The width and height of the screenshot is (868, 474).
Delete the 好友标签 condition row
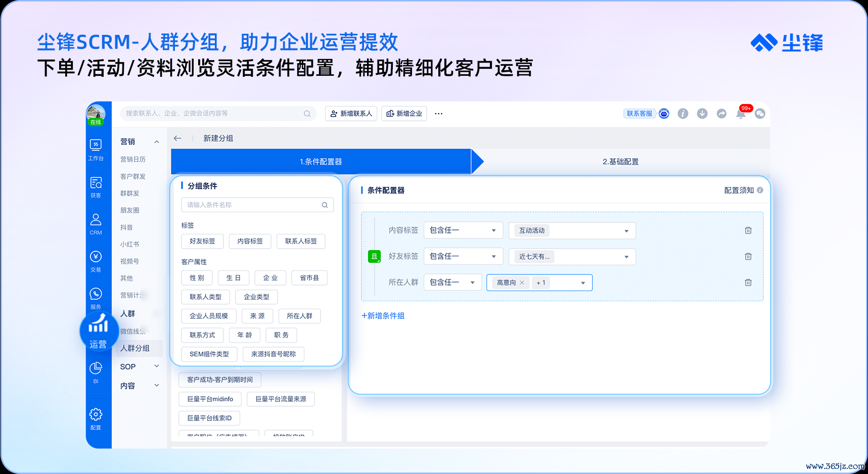pyautogui.click(x=748, y=256)
